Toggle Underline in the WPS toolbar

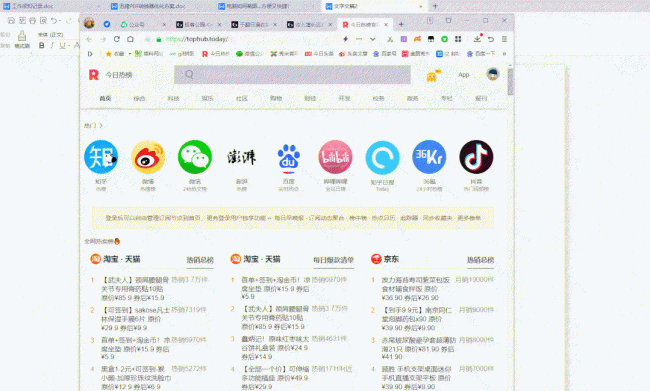click(x=62, y=46)
